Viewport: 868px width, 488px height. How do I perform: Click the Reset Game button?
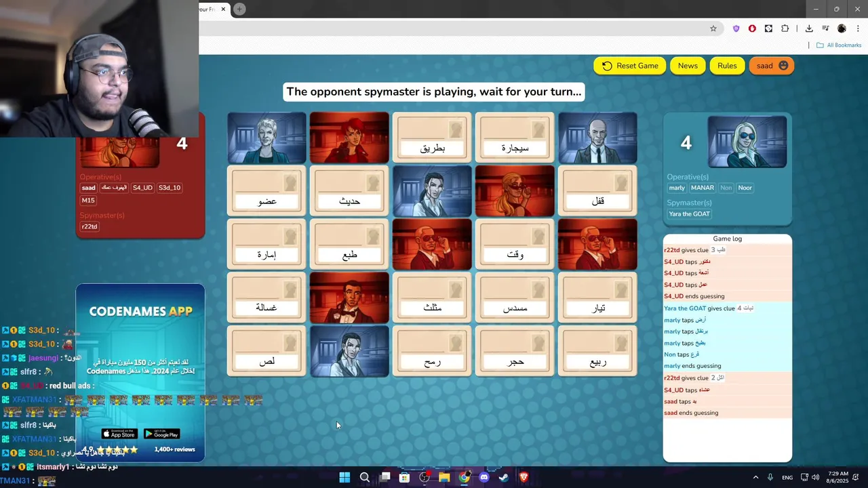click(629, 66)
